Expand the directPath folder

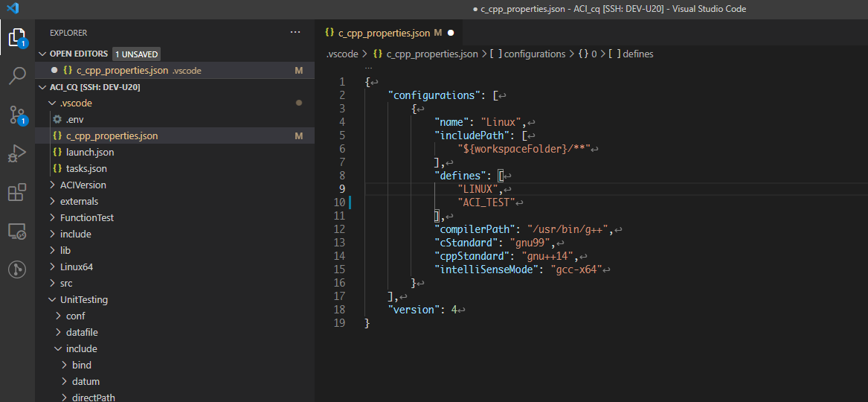coord(64,397)
